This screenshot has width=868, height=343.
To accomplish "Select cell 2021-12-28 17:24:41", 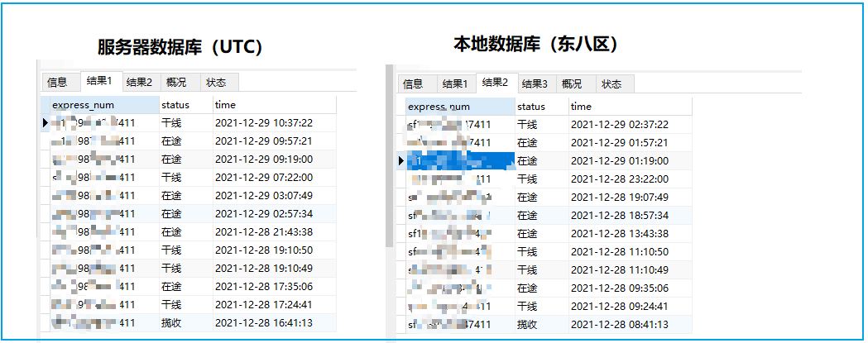I will click(275, 305).
